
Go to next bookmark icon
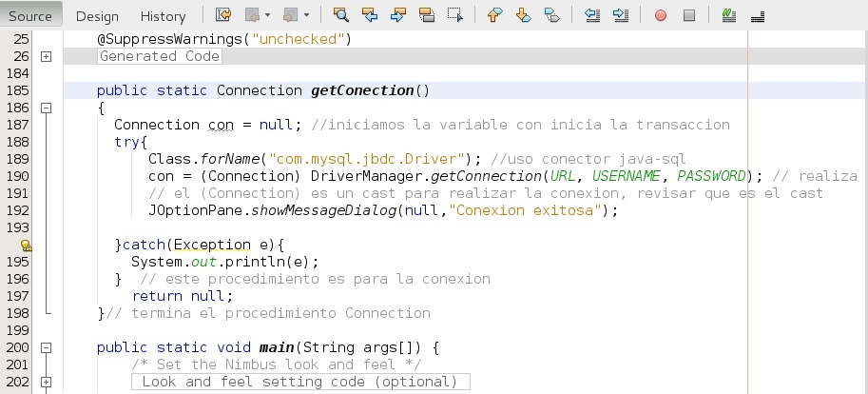(x=522, y=15)
